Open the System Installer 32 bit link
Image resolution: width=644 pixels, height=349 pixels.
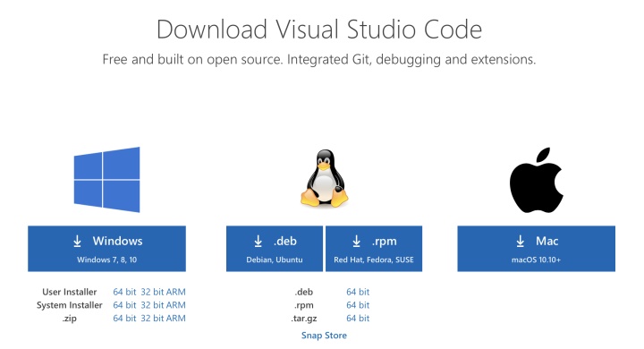click(x=152, y=305)
